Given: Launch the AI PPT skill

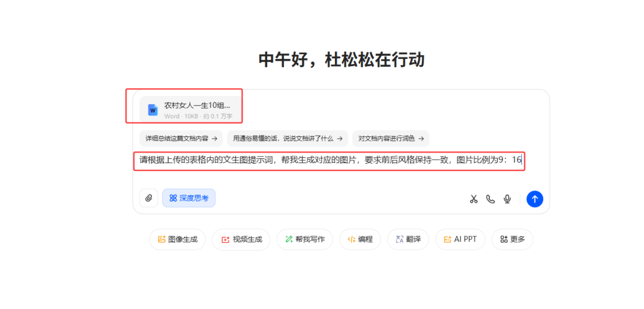Looking at the screenshot, I should 460,239.
